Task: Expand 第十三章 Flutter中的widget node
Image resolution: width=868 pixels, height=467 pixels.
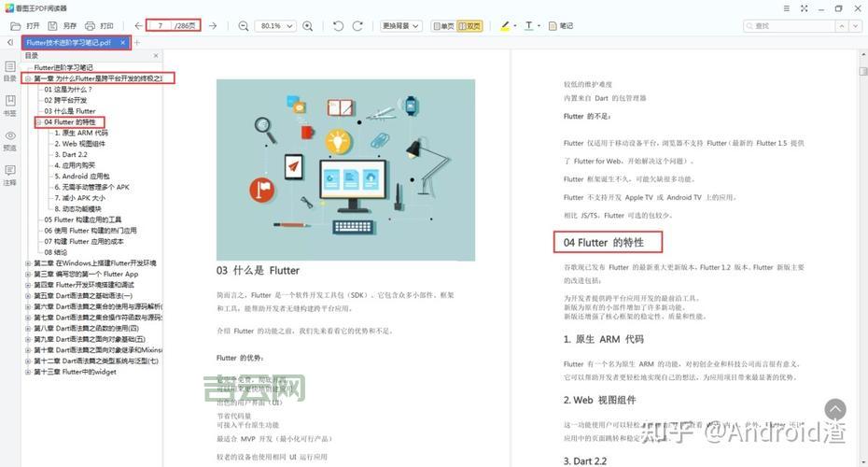Action: (x=28, y=372)
